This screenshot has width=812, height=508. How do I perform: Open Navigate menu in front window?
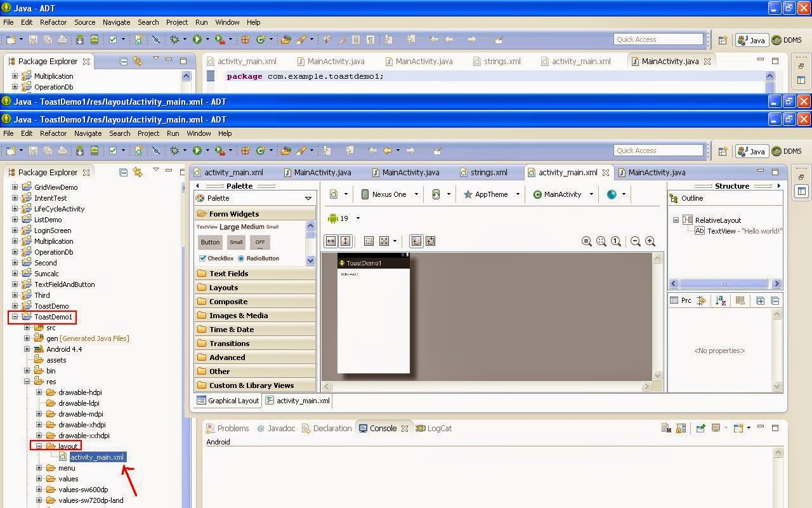[88, 133]
